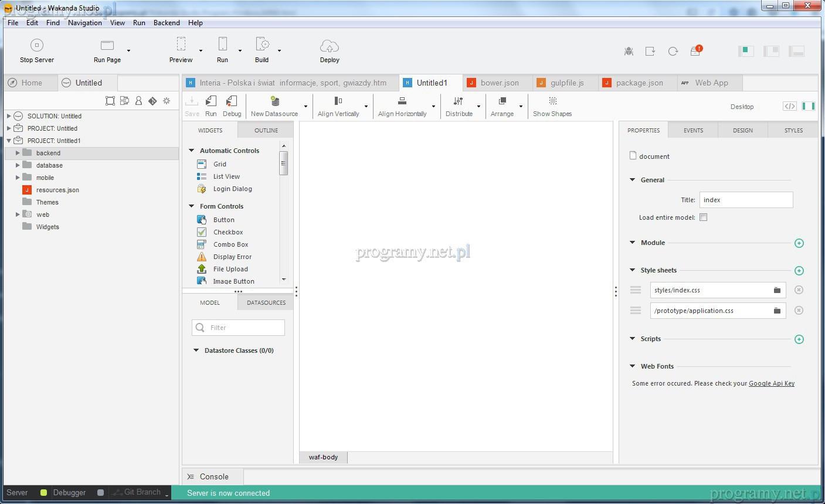825x504 pixels.
Task: Remove the styles/index.css stylesheet
Action: [799, 290]
